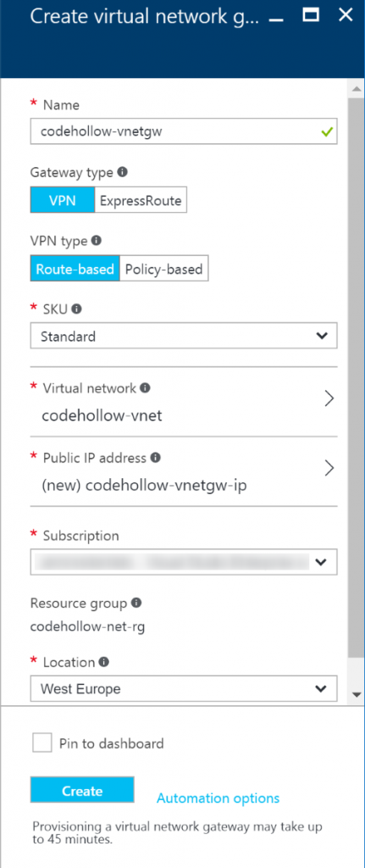Viewport: 365px width, 868px height.
Task: Check the Pin to dashboard checkbox
Action: coord(42,743)
